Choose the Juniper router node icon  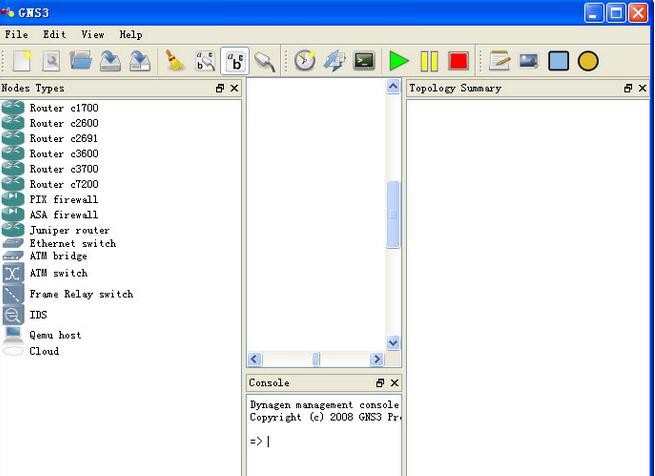pos(13,230)
